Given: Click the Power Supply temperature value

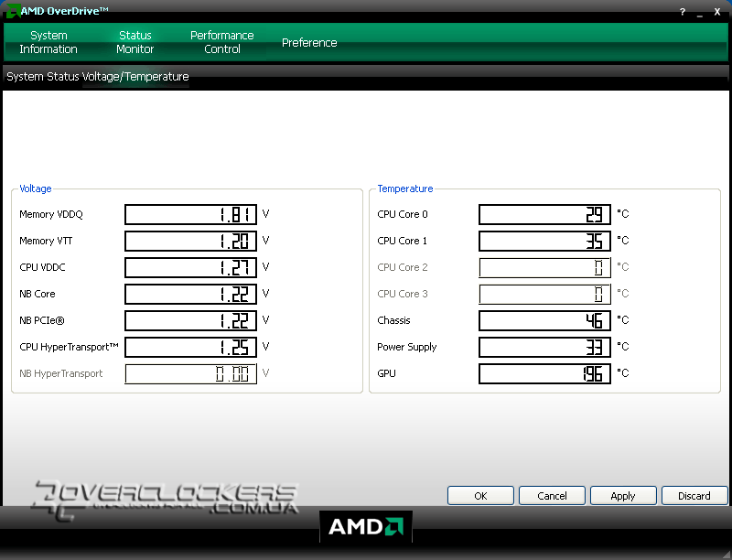Looking at the screenshot, I should 544,348.
